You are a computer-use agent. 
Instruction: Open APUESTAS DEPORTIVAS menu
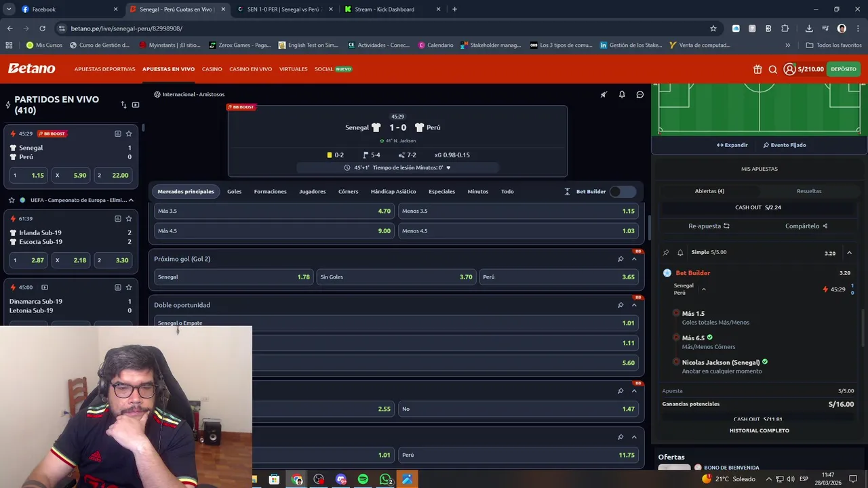pos(105,69)
